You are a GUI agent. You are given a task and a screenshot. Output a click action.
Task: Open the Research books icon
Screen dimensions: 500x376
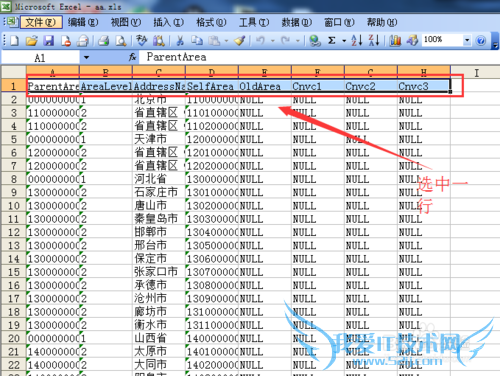click(x=159, y=41)
